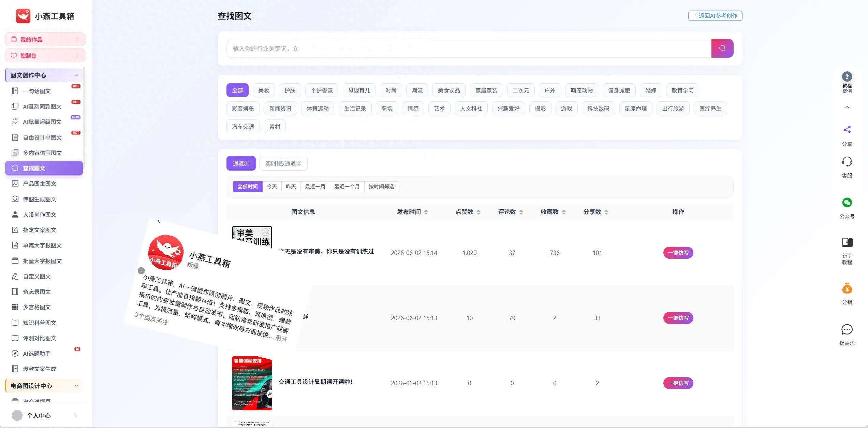The width and height of the screenshot is (868, 428).
Task: Select the 母婴育儿 category tag
Action: (359, 90)
